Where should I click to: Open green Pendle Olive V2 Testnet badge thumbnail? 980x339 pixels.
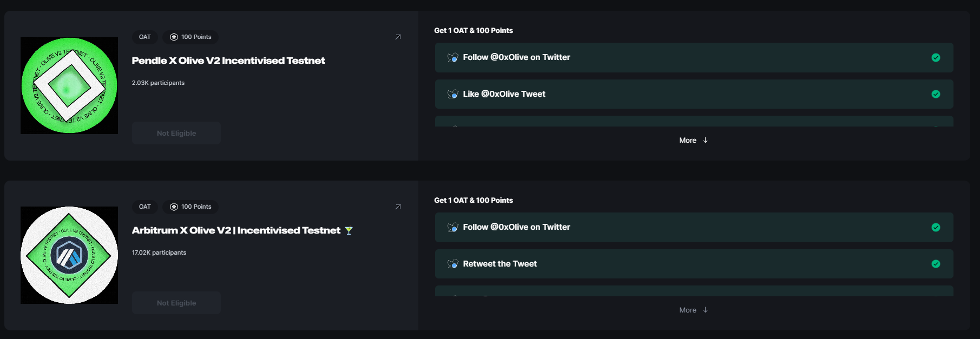point(69,85)
